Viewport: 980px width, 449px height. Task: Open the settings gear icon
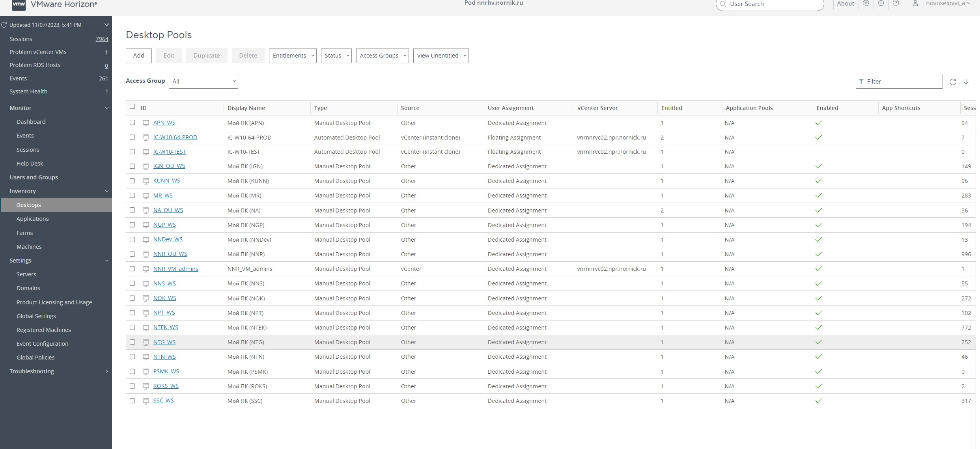pos(881,4)
